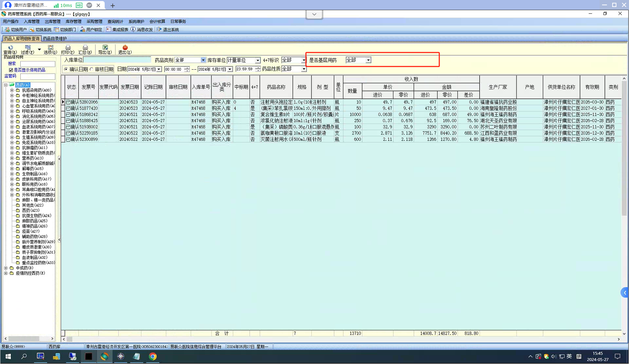Viewport: 629px width, 364px height.
Task: Open the 药品类别 dropdown
Action: (203, 60)
